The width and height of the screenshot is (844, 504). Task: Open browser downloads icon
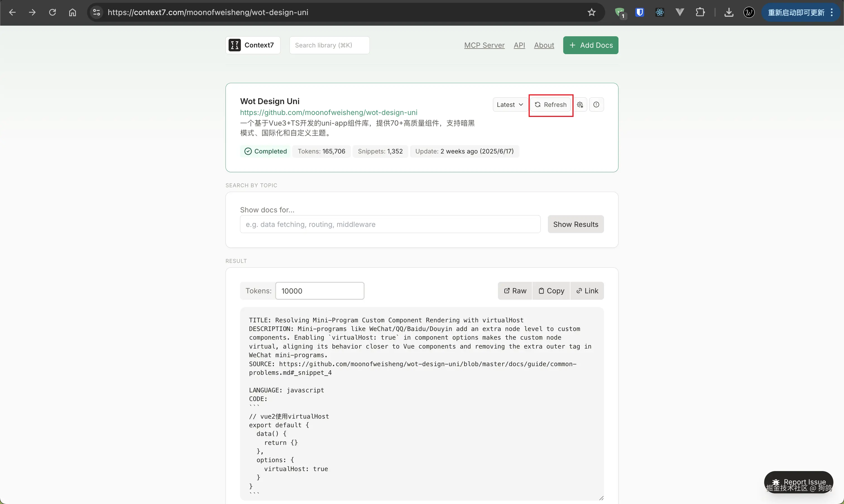tap(728, 13)
